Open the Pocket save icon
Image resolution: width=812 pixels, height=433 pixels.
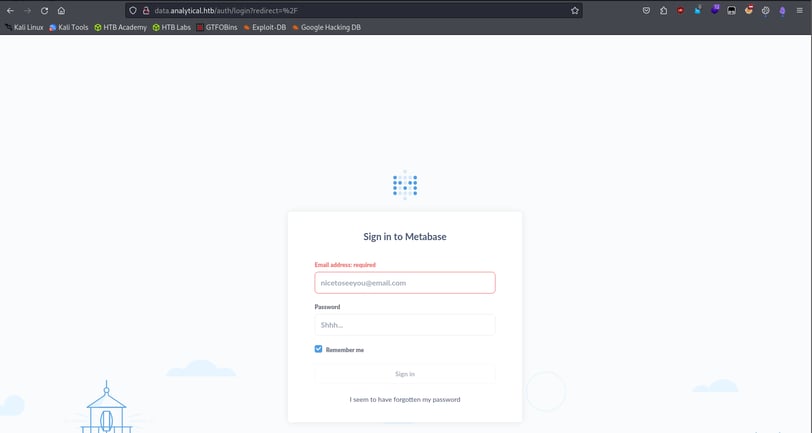[x=646, y=10]
